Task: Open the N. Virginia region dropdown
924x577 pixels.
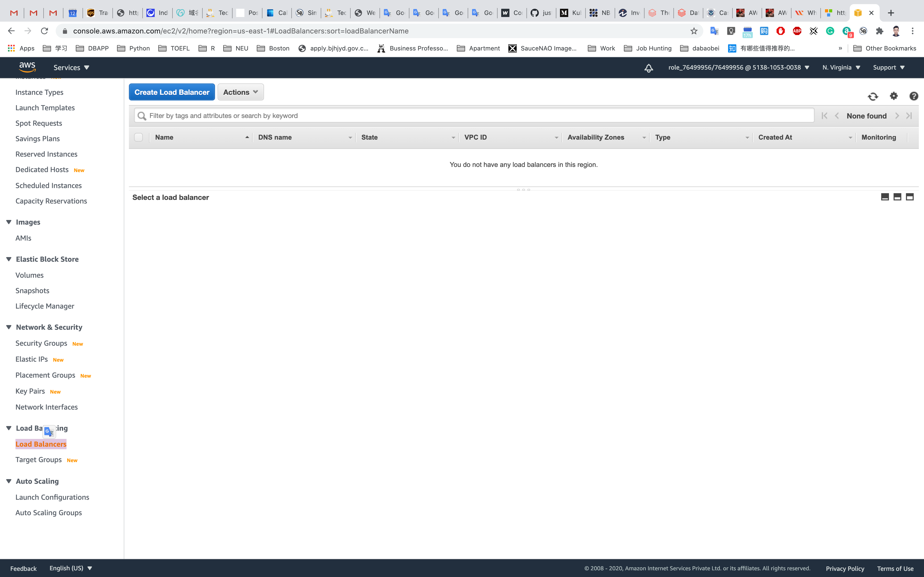Action: click(x=841, y=67)
